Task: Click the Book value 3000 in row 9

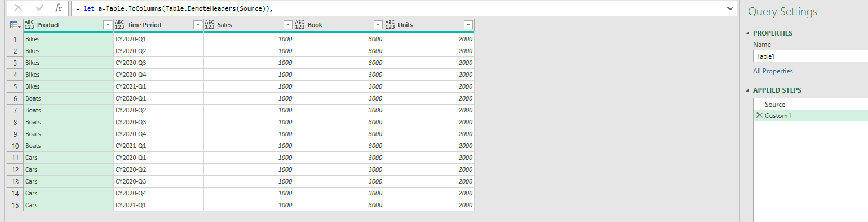Action: (x=339, y=134)
